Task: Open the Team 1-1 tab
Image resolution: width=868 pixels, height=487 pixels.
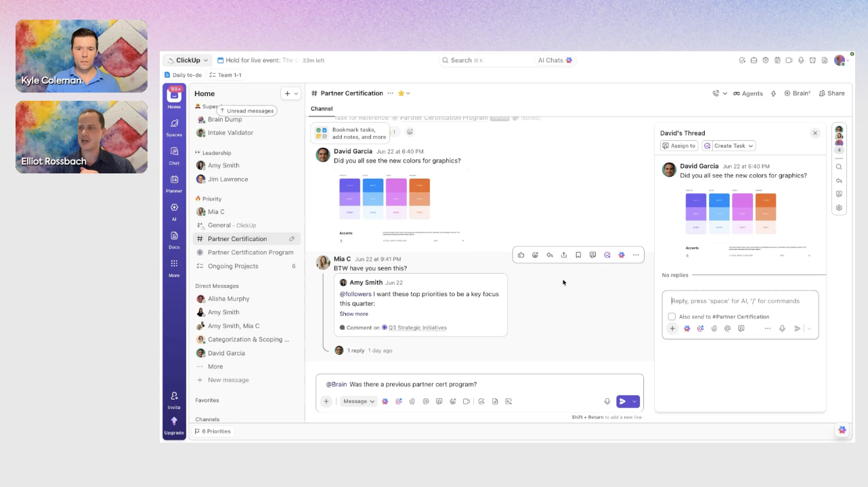Action: pyautogui.click(x=225, y=75)
